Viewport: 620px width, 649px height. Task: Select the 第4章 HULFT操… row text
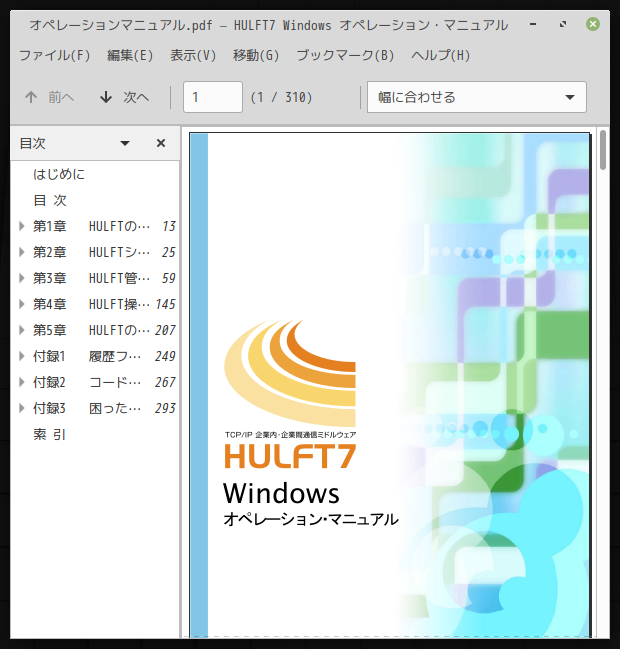click(x=91, y=304)
